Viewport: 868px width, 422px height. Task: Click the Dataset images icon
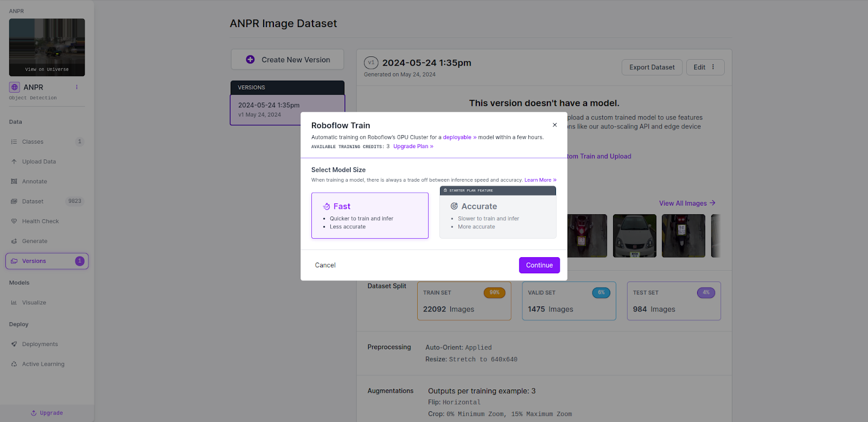pos(14,201)
